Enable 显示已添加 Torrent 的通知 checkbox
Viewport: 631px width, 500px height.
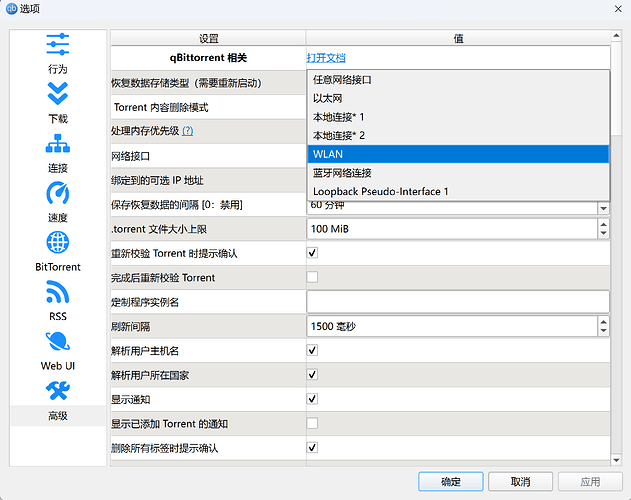pyautogui.click(x=312, y=423)
